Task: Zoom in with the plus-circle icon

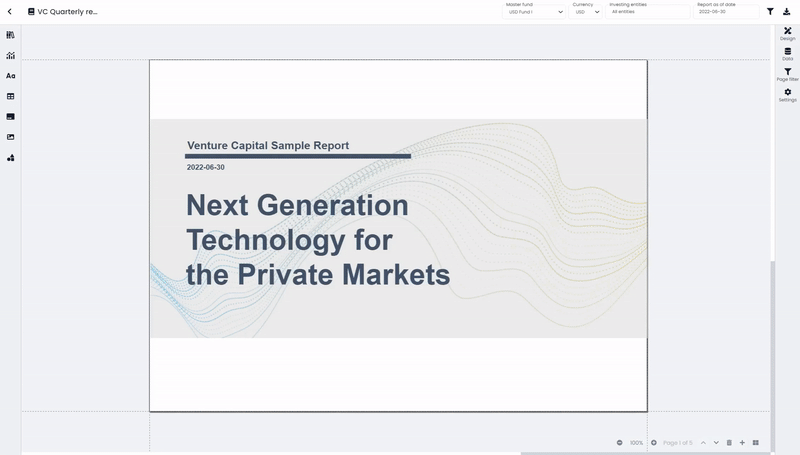Action: click(x=654, y=442)
